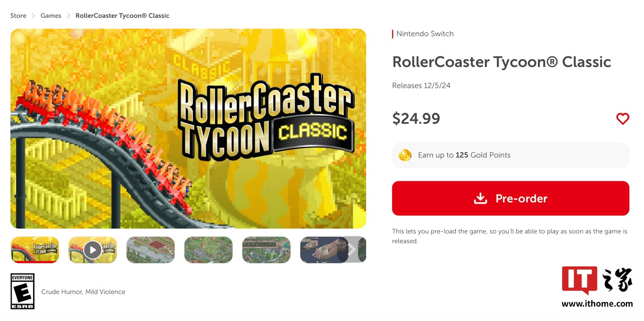Play the trailer video thumbnail

[x=93, y=249]
